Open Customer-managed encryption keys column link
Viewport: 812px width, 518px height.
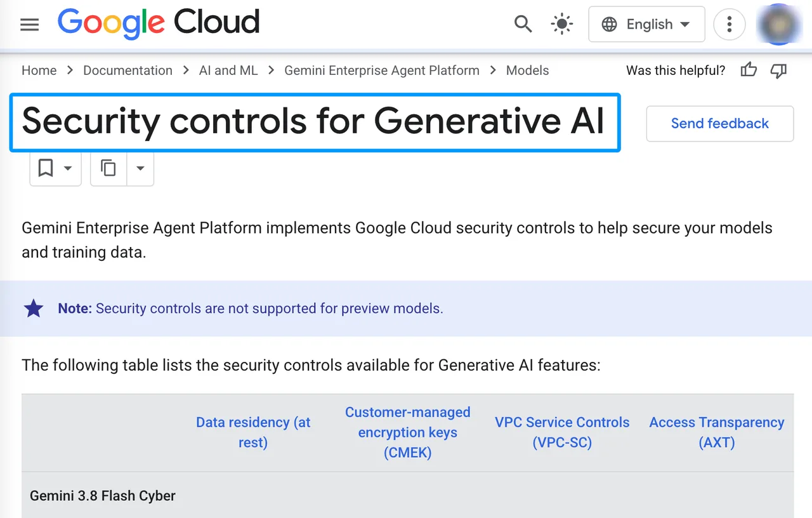pos(408,432)
